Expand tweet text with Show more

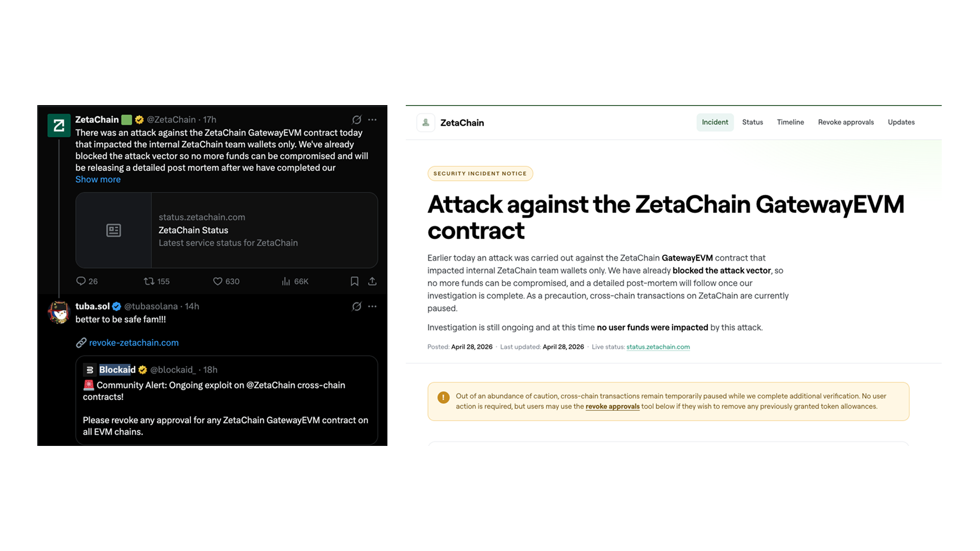98,180
